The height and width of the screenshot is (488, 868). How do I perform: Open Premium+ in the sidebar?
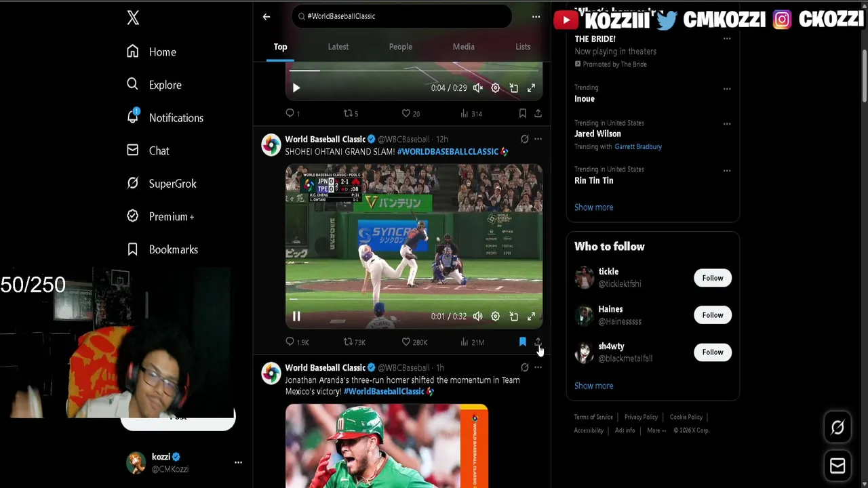(x=161, y=216)
